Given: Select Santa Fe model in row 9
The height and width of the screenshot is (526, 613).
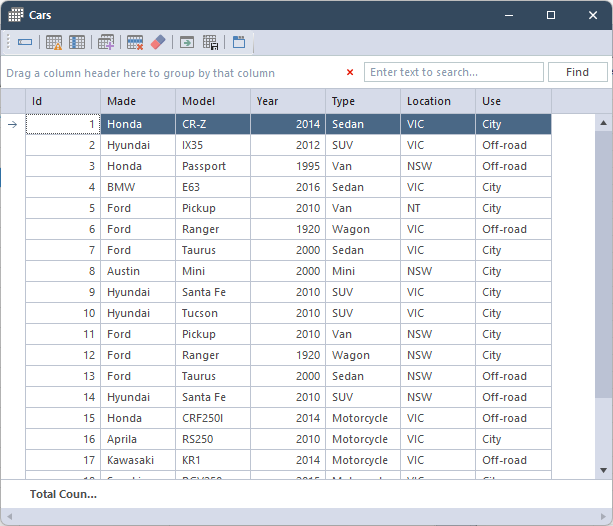Looking at the screenshot, I should 213,292.
